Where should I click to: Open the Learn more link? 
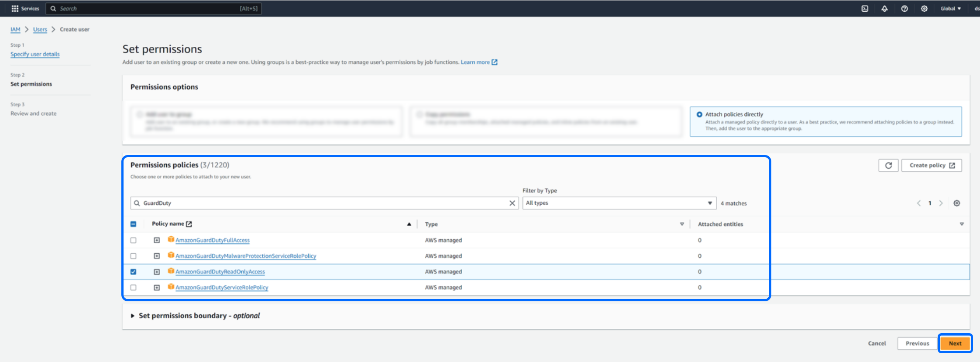tap(475, 62)
